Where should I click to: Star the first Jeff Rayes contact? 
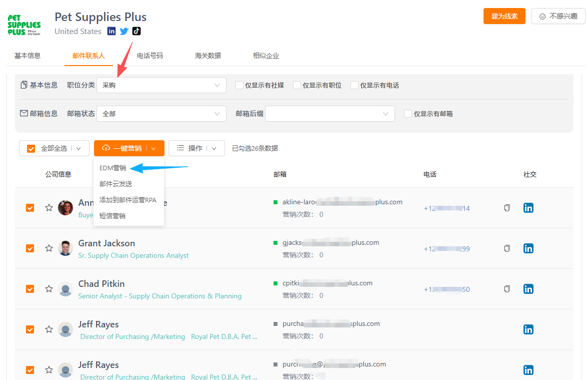(49, 329)
